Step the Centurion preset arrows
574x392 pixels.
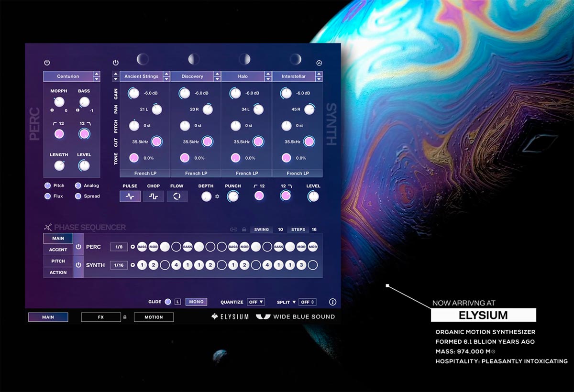pos(97,76)
